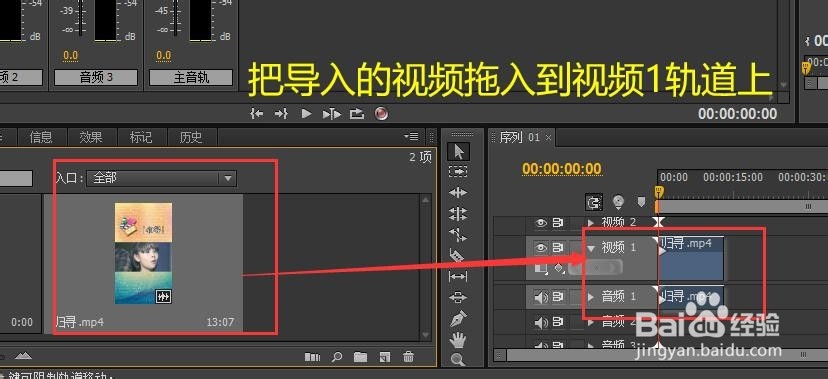
Task: Collapse the 视频 1 track
Action: point(591,248)
